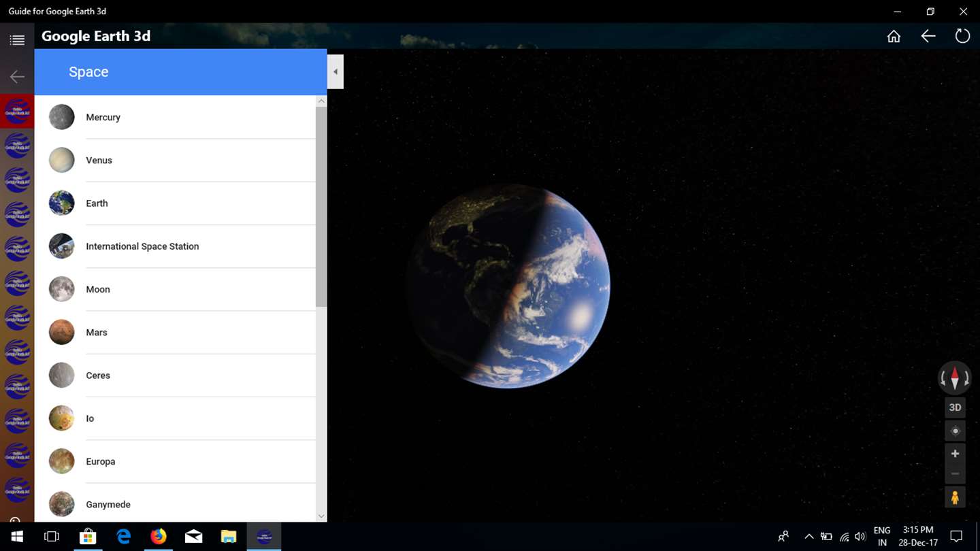Zoom in with the plus button
This screenshot has height=551, width=980.
955,454
